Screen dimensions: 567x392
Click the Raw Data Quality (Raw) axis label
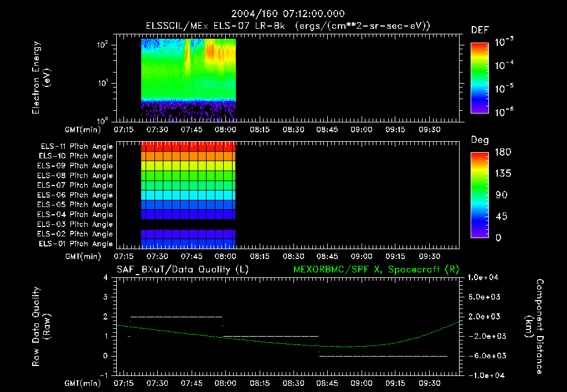[x=40, y=327]
